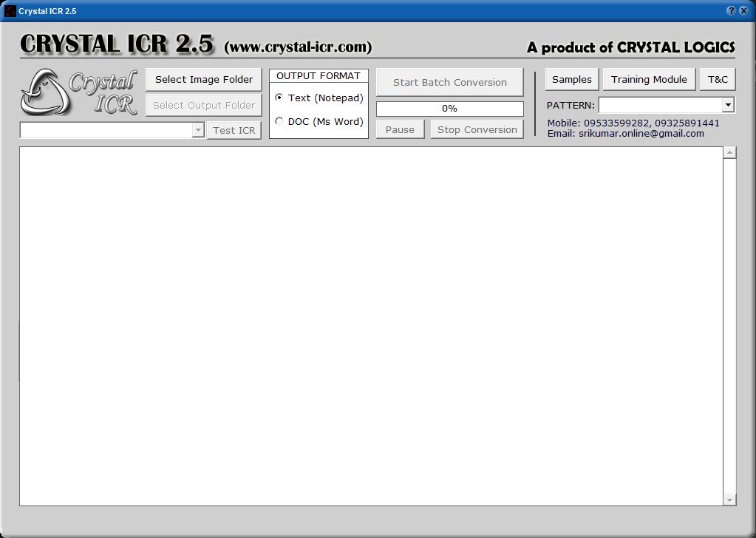Click the PATTERN: label
Viewport: 756px width, 538px height.
pos(571,105)
